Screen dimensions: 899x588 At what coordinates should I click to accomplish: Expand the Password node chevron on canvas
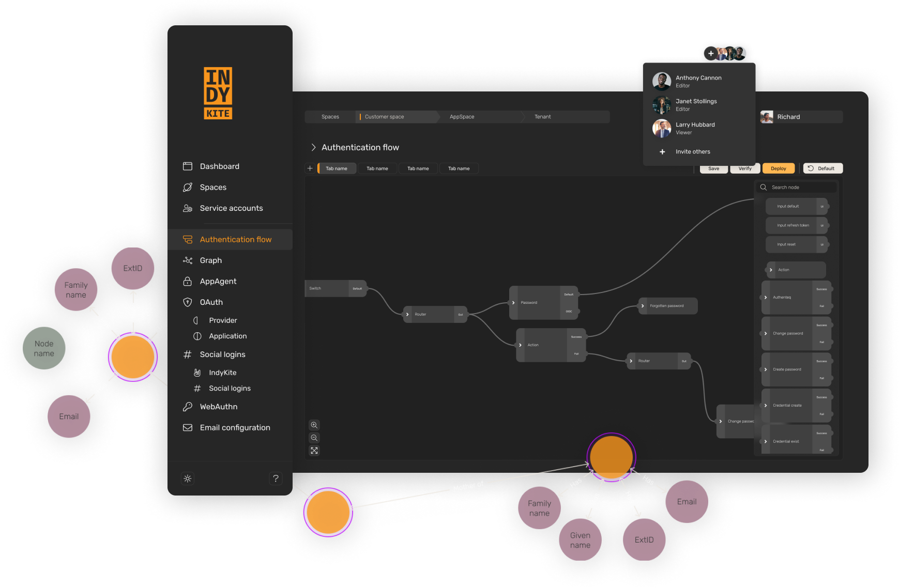(513, 303)
